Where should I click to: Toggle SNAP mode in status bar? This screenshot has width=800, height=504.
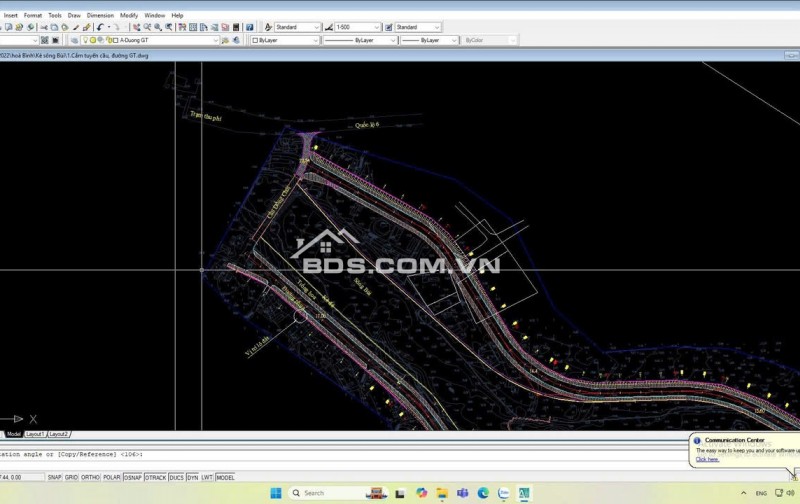pos(54,477)
